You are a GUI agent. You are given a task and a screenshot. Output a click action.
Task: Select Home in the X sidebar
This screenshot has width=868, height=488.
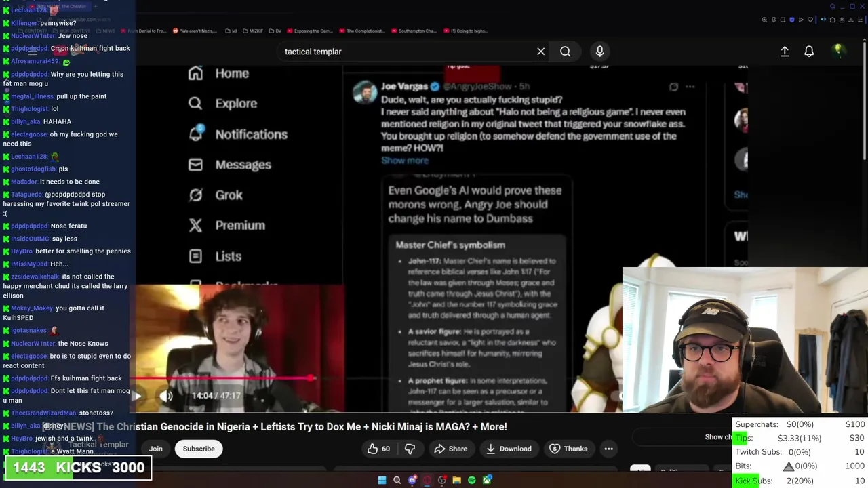click(218, 73)
